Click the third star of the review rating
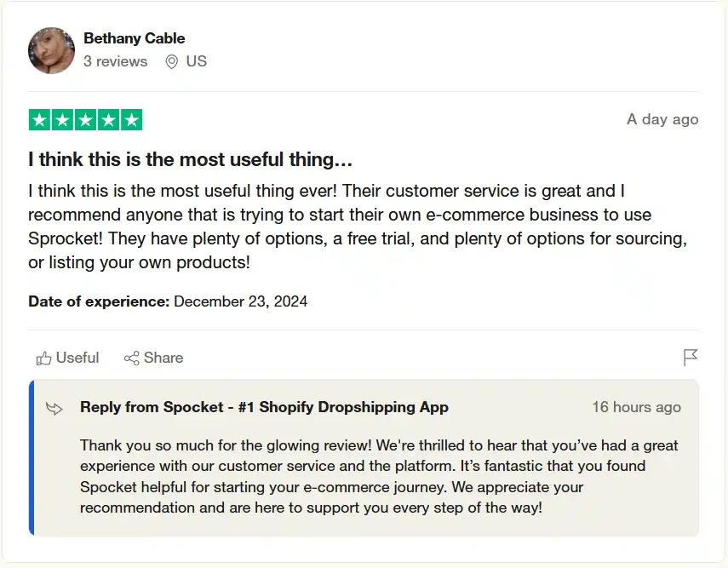Viewport: 728px width, 568px height. pos(85,119)
